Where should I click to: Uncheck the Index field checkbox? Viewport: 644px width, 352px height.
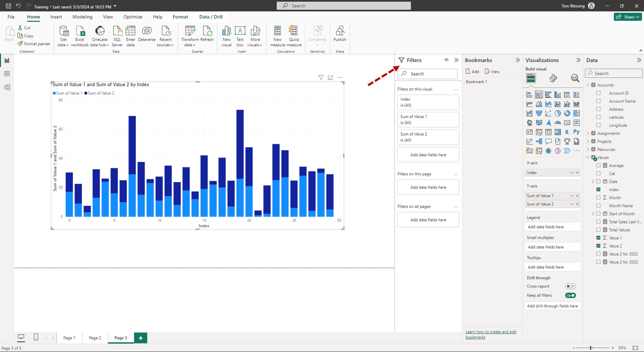coord(599,189)
